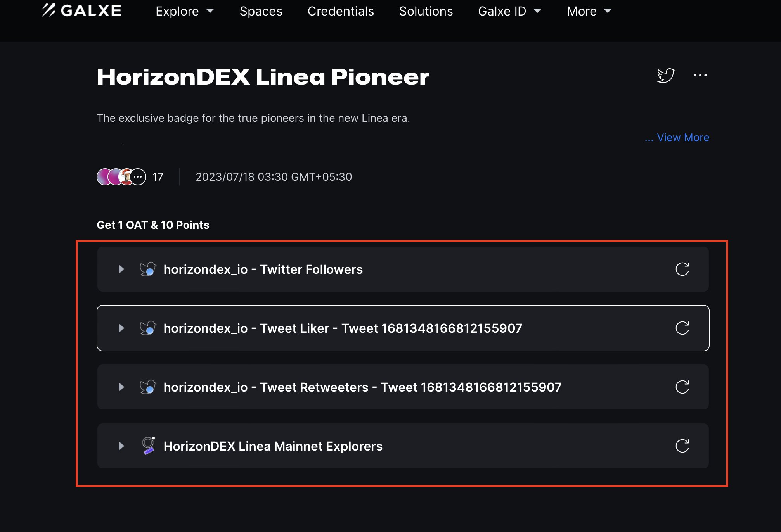Image resolution: width=781 pixels, height=532 pixels.
Task: Refresh the Tweet Liker task
Action: click(682, 328)
